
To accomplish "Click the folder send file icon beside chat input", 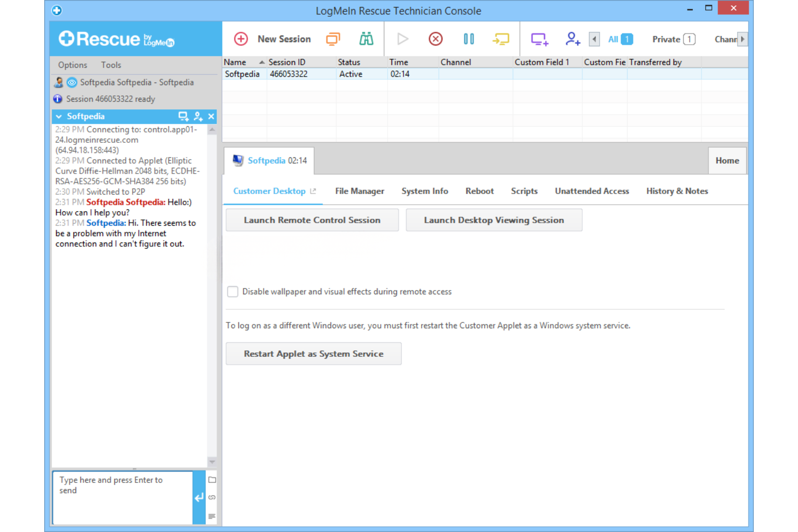I will point(212,480).
